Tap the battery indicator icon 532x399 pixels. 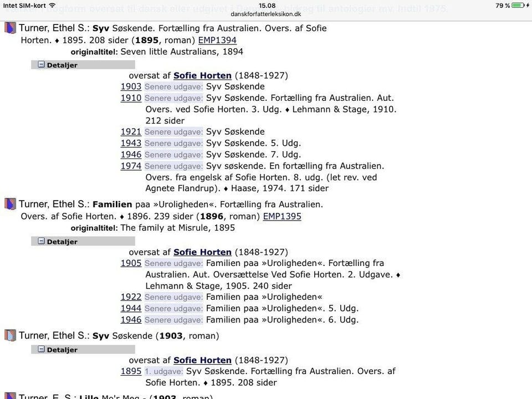518,6
